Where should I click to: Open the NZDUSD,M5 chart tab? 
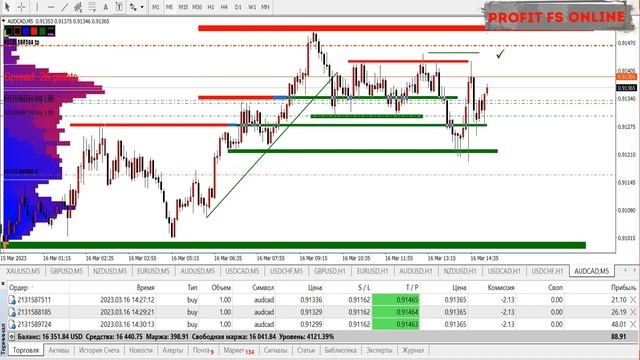[110, 271]
